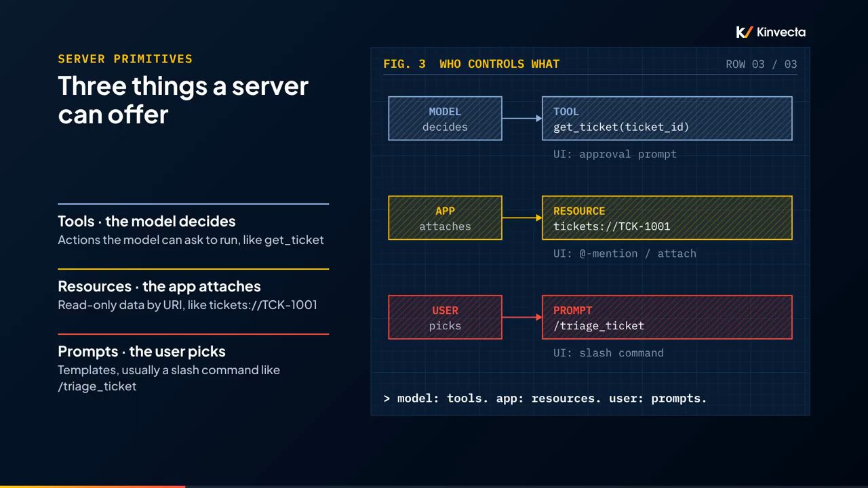Select the SERVER PRIMITIVES heading label
This screenshot has height=488, width=868.
tap(125, 59)
